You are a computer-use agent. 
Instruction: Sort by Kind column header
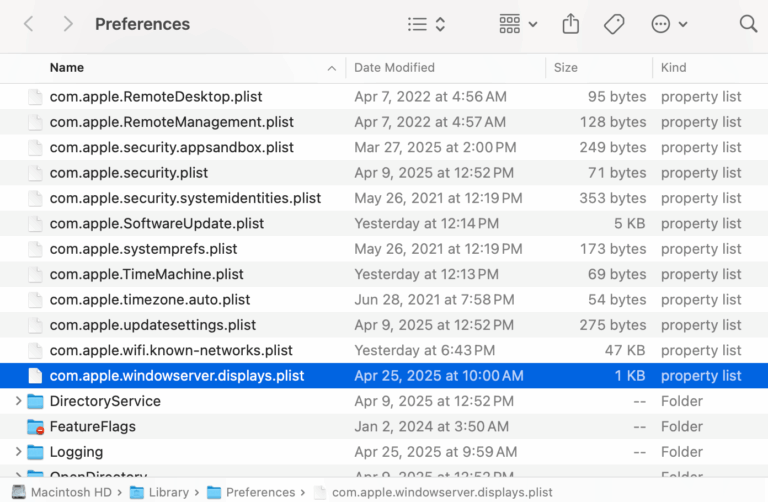tap(673, 68)
